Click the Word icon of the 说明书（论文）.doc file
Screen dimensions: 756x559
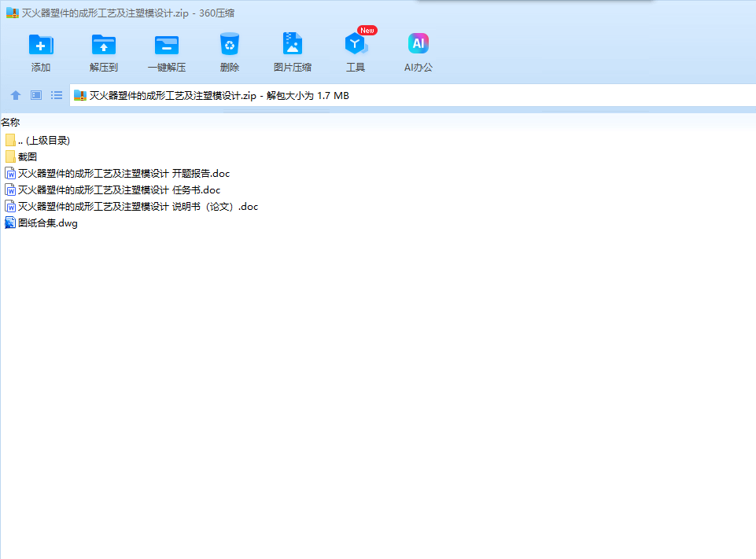(10, 206)
